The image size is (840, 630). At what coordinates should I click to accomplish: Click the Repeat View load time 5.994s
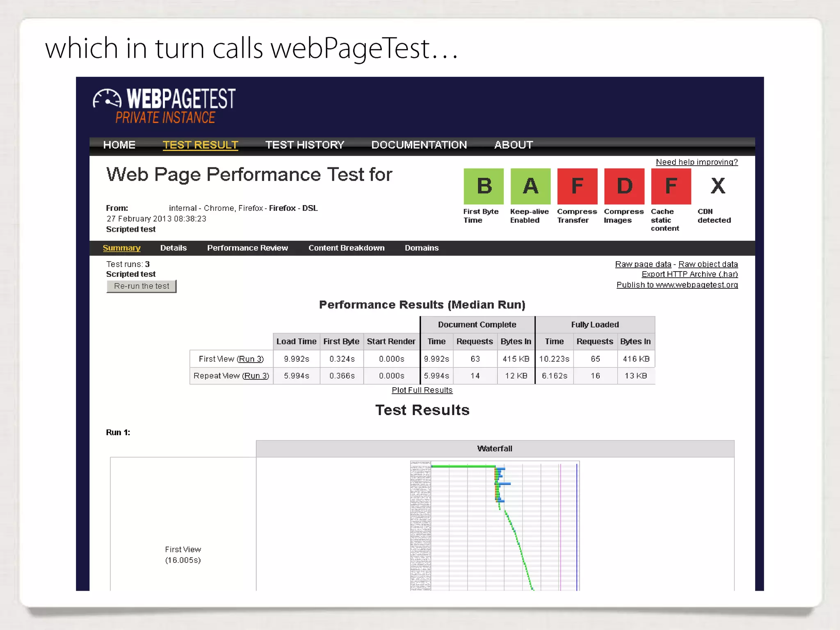point(297,376)
